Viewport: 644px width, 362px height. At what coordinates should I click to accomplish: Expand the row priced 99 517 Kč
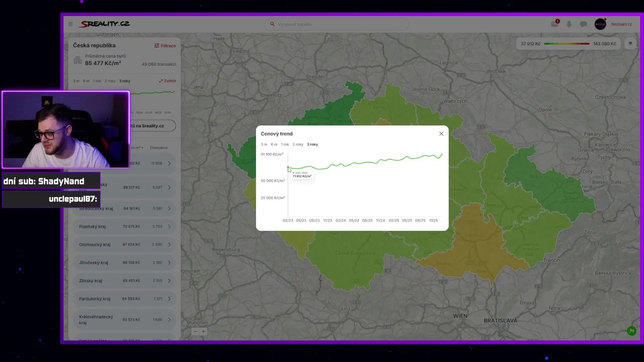pyautogui.click(x=169, y=188)
